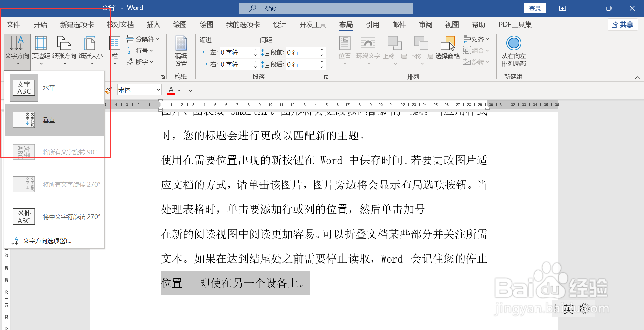Decrease 段后 spacing with down stepper
The width and height of the screenshot is (644, 330).
tap(322, 67)
